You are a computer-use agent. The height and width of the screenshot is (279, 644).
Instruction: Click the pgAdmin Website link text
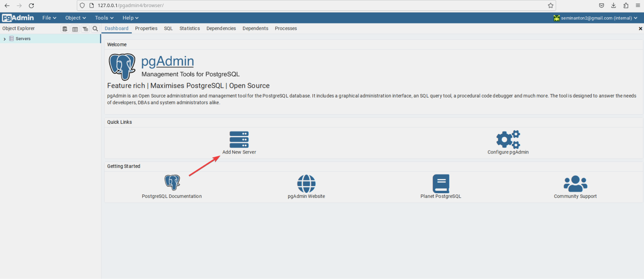[x=306, y=196]
